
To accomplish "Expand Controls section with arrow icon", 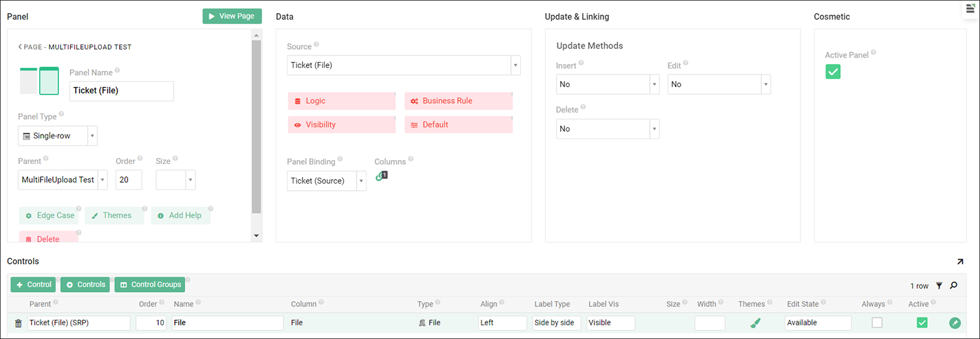I will click(960, 262).
